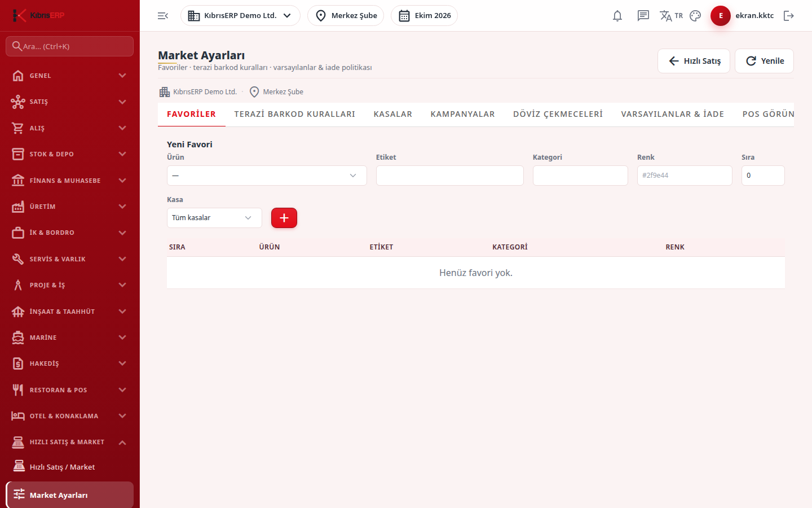Screen dimensions: 812x508
Task: Switch to the Kasalar tab
Action: [x=393, y=114]
